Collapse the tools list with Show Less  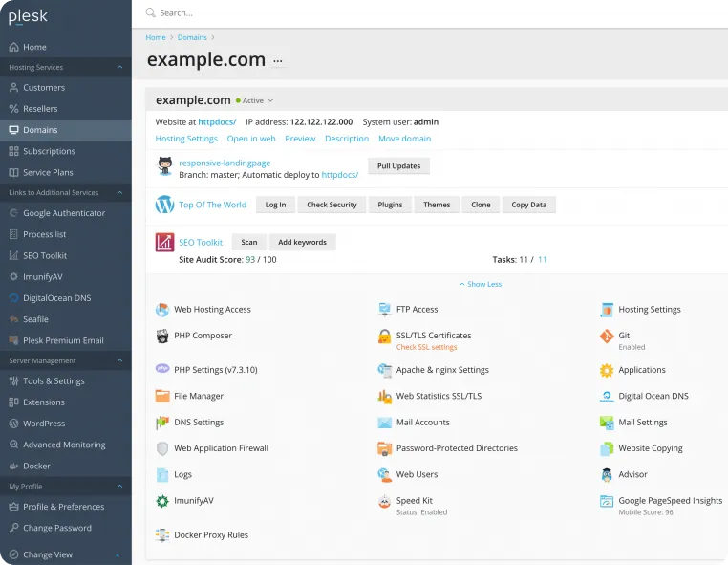(481, 284)
